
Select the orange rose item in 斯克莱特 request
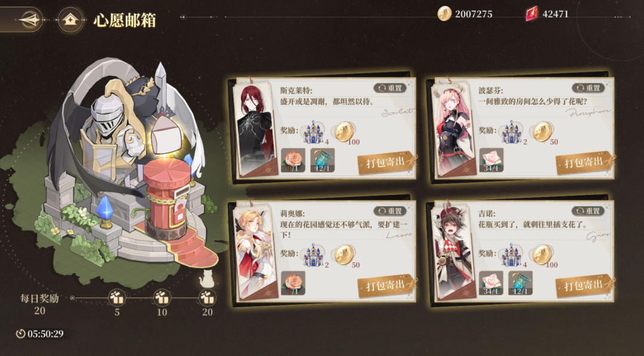click(293, 160)
